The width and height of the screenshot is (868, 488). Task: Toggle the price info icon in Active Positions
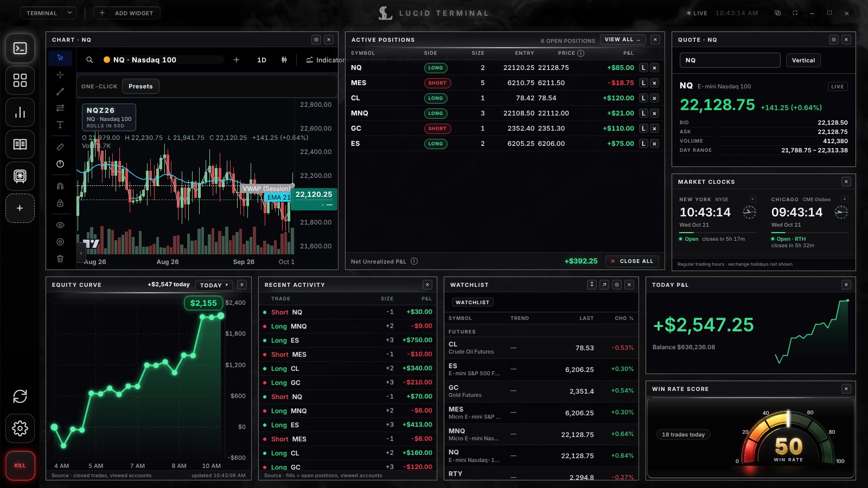[581, 53]
